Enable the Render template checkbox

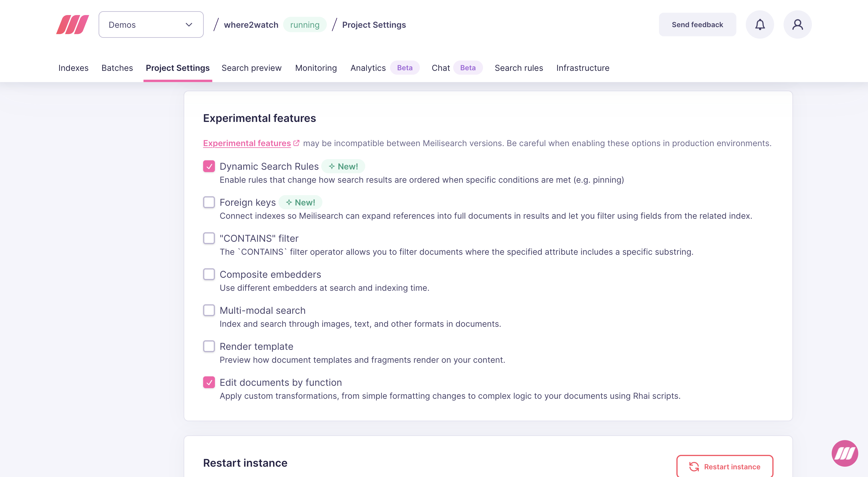[x=209, y=347]
